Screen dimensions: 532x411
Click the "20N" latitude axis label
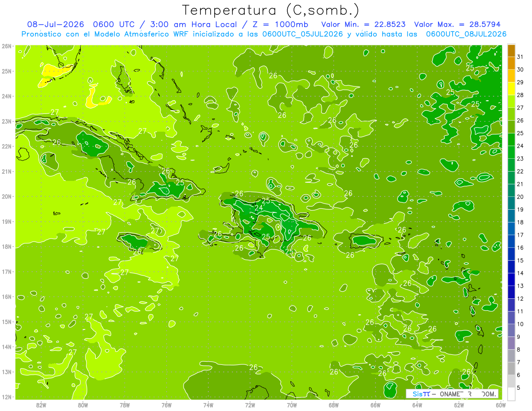click(x=6, y=196)
